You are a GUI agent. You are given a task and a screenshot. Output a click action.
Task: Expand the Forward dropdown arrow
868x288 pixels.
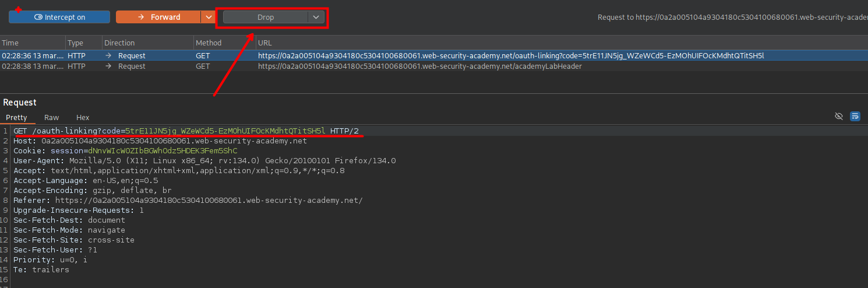[208, 17]
